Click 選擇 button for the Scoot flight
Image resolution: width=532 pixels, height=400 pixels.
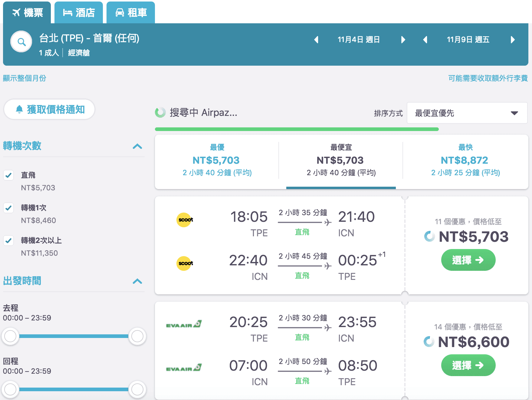pyautogui.click(x=468, y=260)
